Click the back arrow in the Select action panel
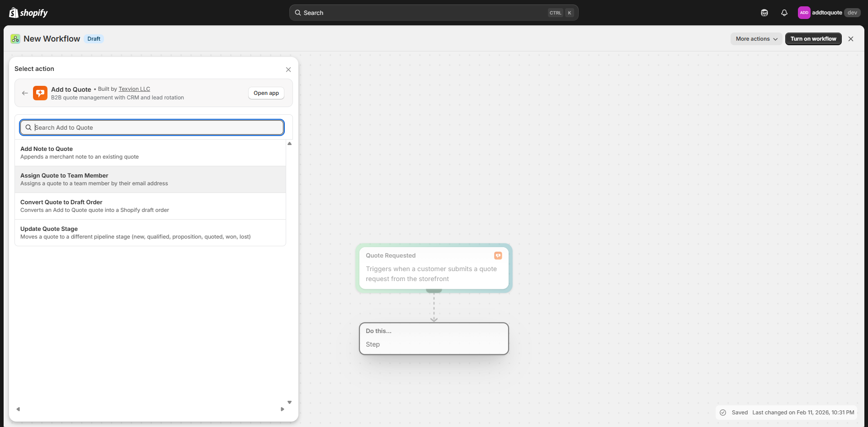Image resolution: width=868 pixels, height=427 pixels. [x=25, y=93]
